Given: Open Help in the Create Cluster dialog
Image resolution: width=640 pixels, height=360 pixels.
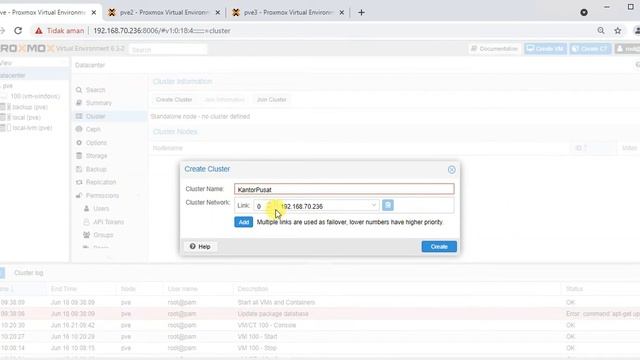Looking at the screenshot, I should pyautogui.click(x=200, y=247).
